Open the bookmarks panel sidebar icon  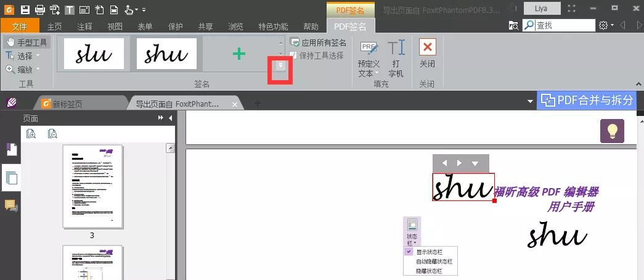point(11,150)
